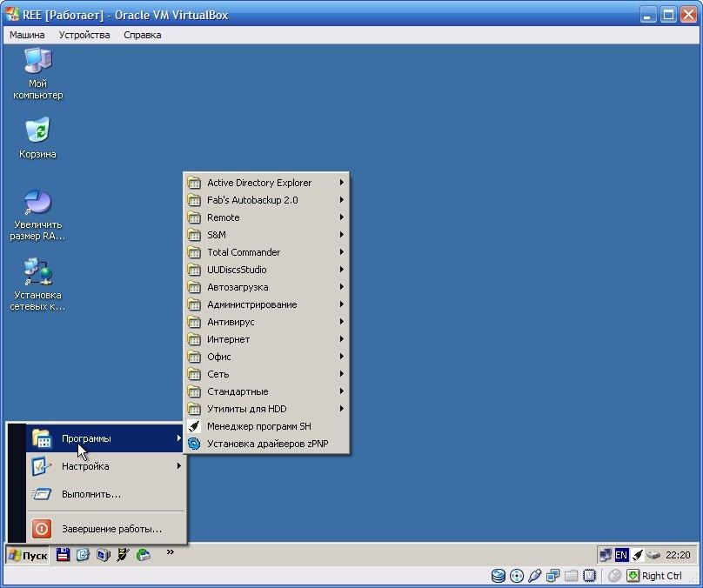Open the Антивирус programs folder
Screen dimensions: 703x588
click(266, 322)
